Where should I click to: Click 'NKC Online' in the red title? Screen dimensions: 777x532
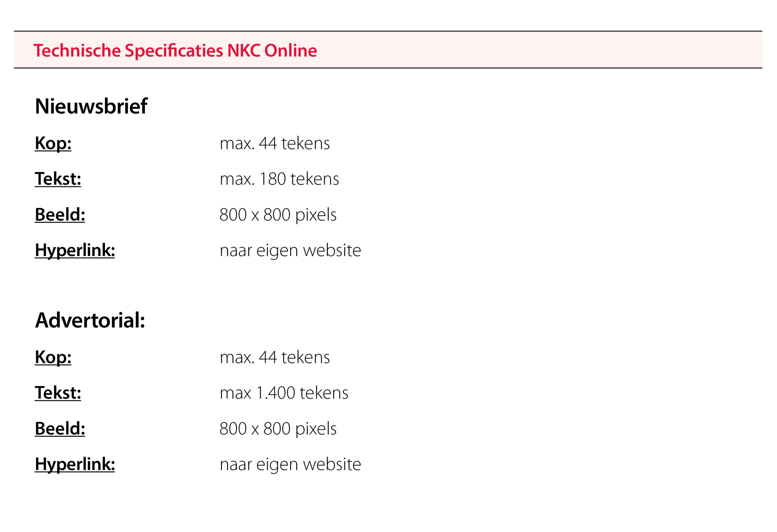tap(272, 51)
